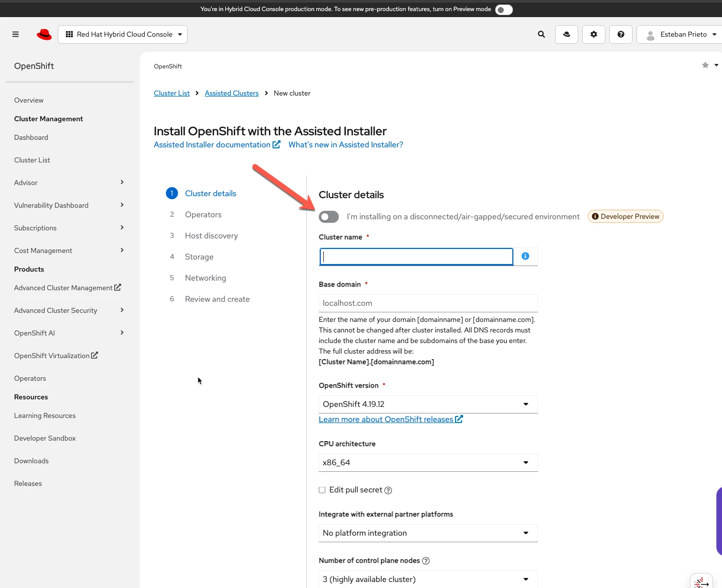The image size is (722, 588).
Task: Toggle Preview mode switch on
Action: [504, 10]
